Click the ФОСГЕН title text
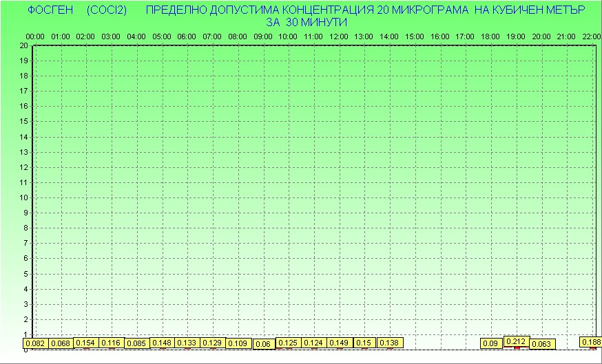The width and height of the screenshot is (602, 364). point(50,10)
